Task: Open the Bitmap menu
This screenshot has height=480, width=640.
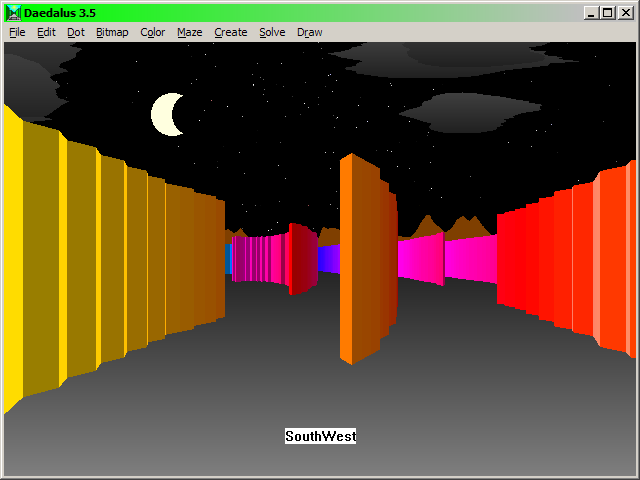Action: point(112,32)
